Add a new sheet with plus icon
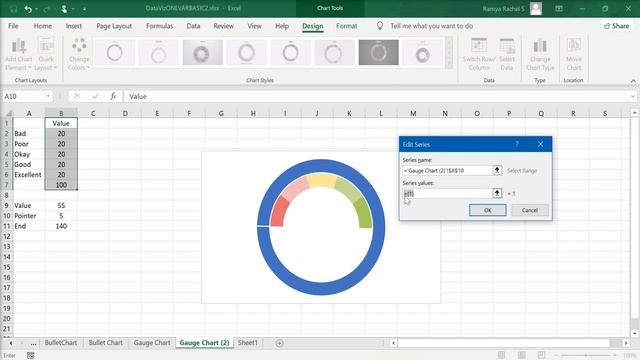This screenshot has height=360, width=640. coord(279,343)
